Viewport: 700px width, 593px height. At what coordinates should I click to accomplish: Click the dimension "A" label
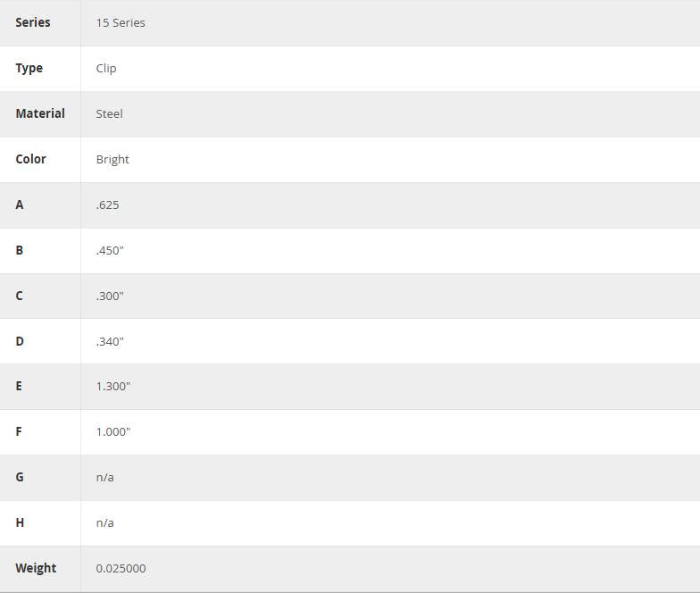coord(20,205)
